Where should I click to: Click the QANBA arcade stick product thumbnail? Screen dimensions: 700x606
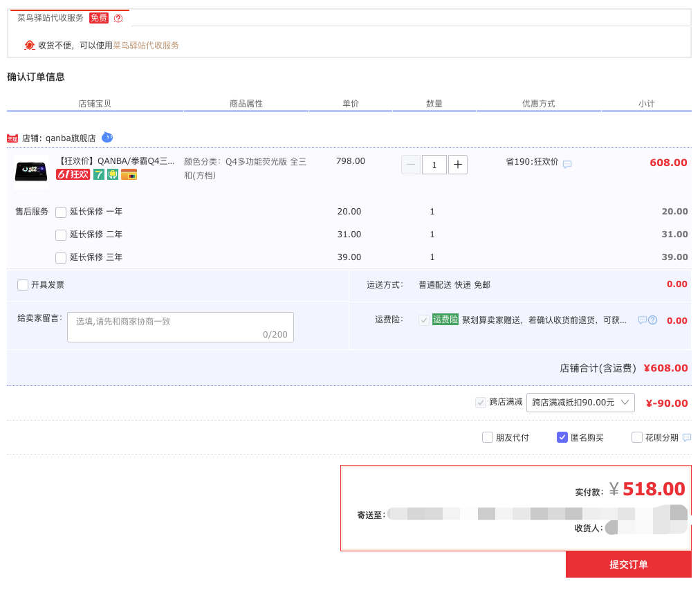point(31,172)
